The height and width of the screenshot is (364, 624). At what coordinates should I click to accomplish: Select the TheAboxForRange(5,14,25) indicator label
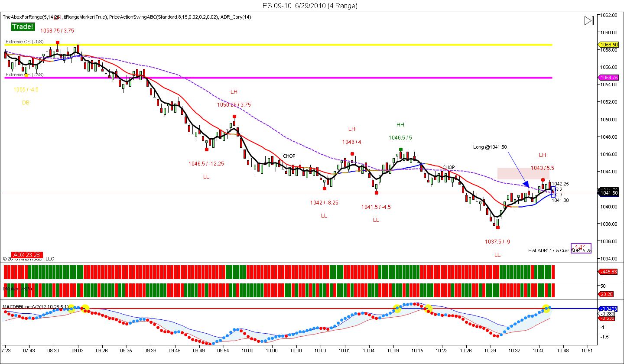[x=32, y=17]
